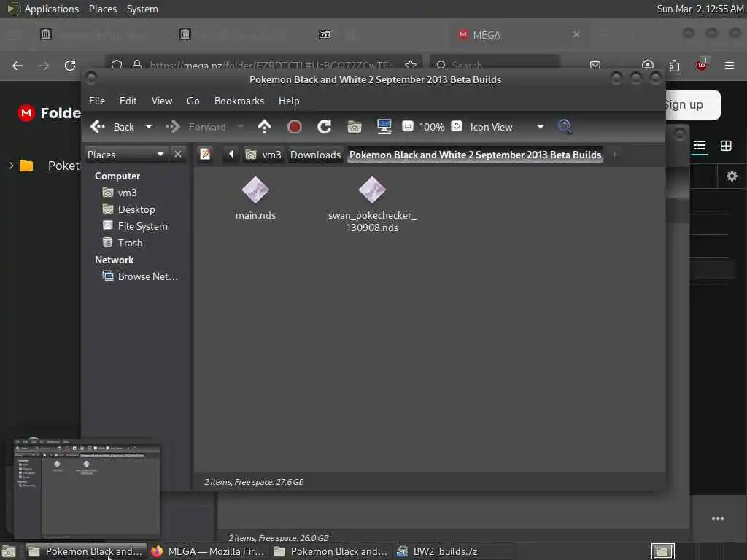Click the Firefox account icon in toolbar

647,65
